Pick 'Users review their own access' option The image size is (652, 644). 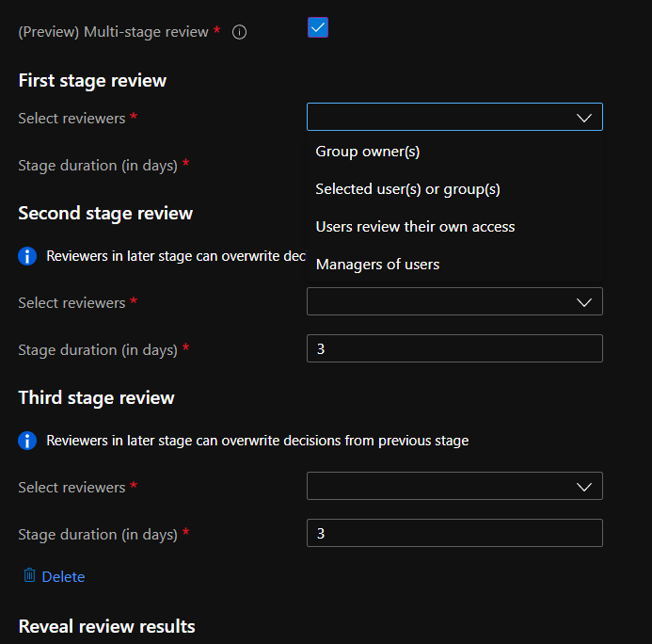[415, 227]
